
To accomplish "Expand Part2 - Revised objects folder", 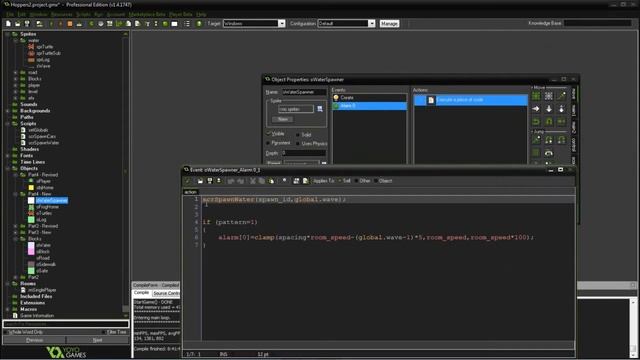I will 16,226.
